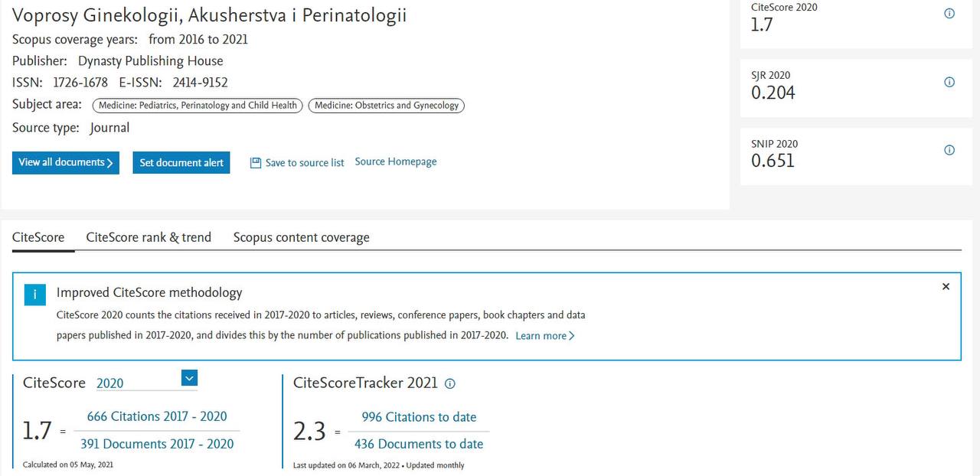Click Source type value Journal
Image resolution: width=980 pixels, height=476 pixels.
(x=109, y=128)
